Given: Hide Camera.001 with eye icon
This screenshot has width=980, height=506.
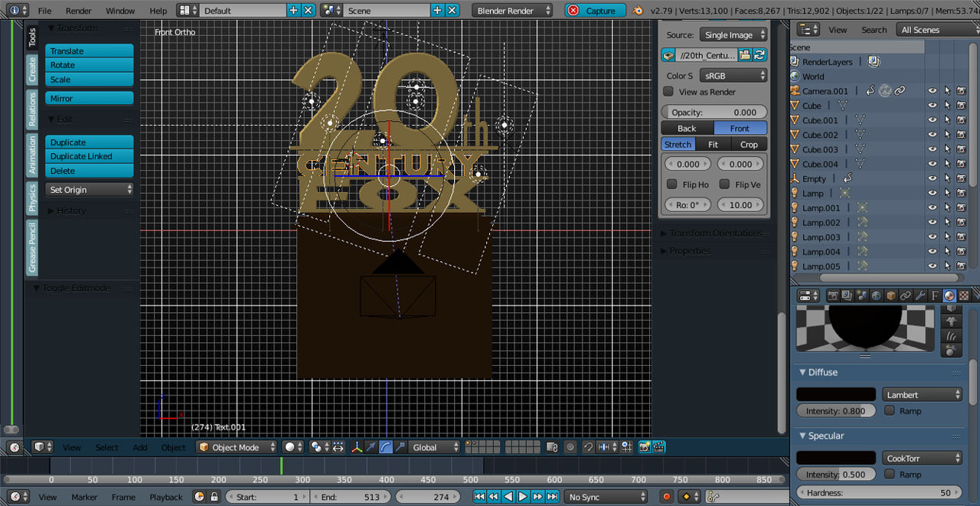Looking at the screenshot, I should 933,91.
